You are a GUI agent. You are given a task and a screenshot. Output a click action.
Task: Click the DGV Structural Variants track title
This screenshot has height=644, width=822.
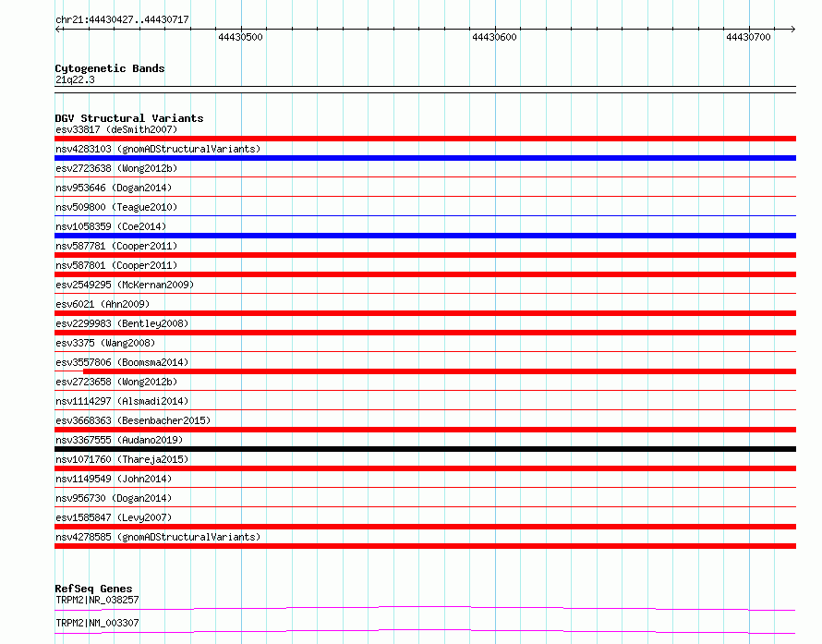129,118
